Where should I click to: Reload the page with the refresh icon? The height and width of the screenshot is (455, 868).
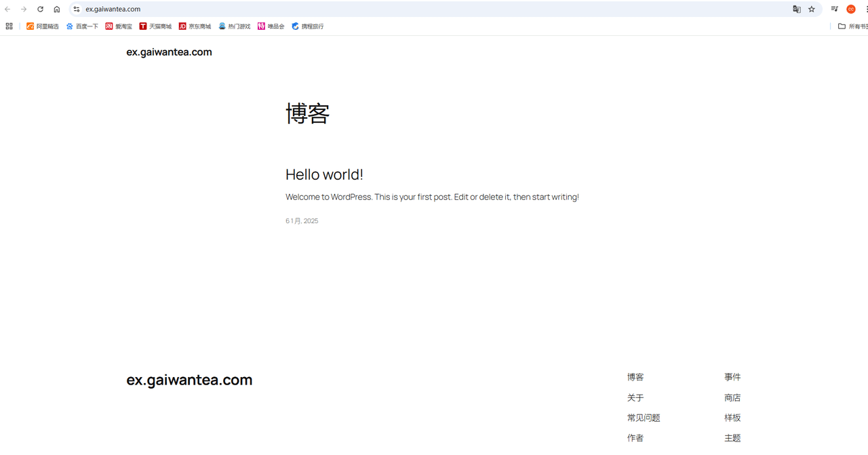40,9
